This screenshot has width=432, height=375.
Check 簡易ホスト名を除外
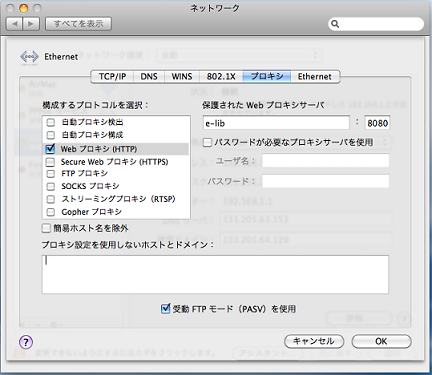pyautogui.click(x=46, y=228)
